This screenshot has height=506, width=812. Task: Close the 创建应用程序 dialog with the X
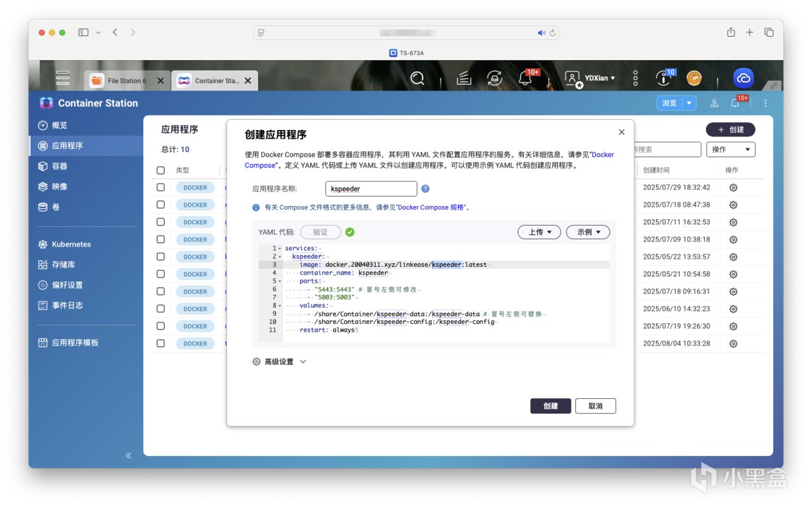(x=622, y=132)
